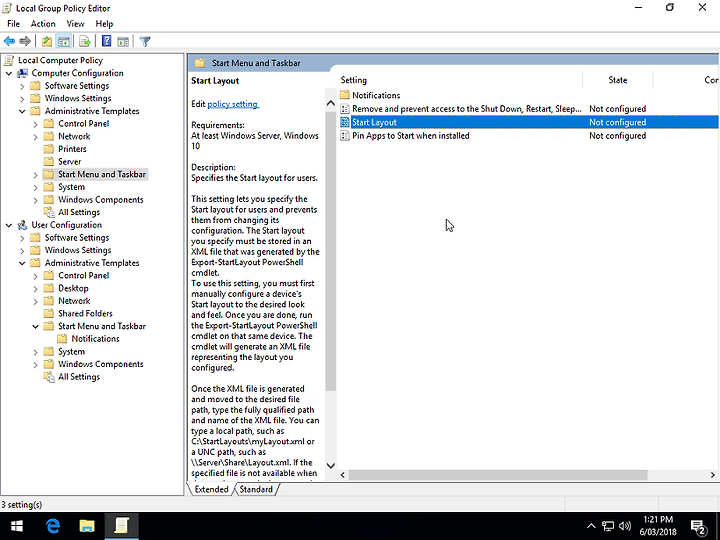The image size is (720, 540).
Task: Select All Settings under Computer Configuration
Action: (79, 212)
